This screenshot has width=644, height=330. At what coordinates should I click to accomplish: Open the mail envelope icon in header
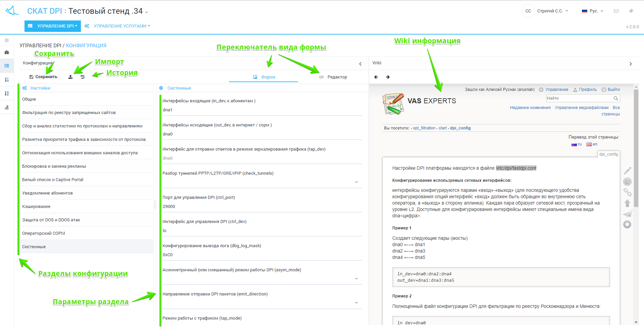(616, 11)
